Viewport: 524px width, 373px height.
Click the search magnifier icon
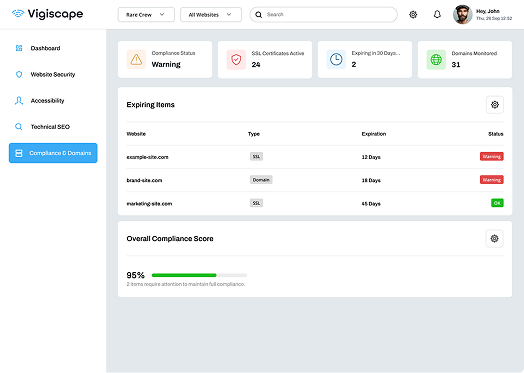click(x=259, y=15)
